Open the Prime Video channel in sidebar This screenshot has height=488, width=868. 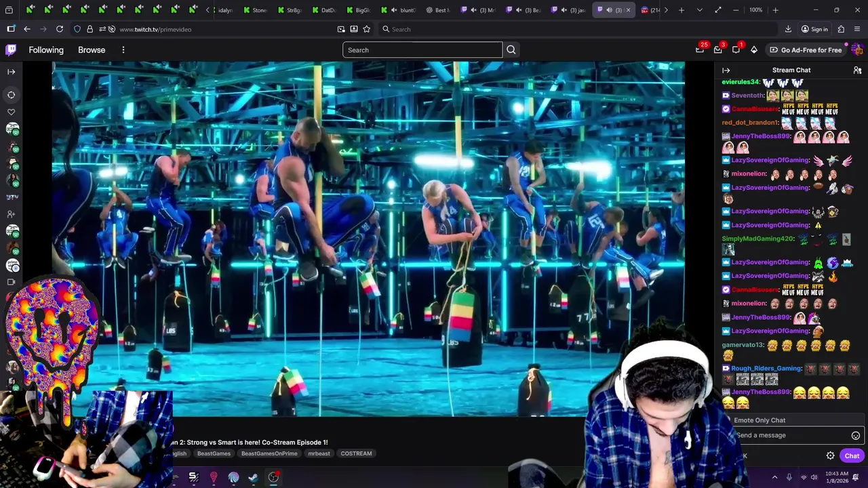click(x=12, y=265)
